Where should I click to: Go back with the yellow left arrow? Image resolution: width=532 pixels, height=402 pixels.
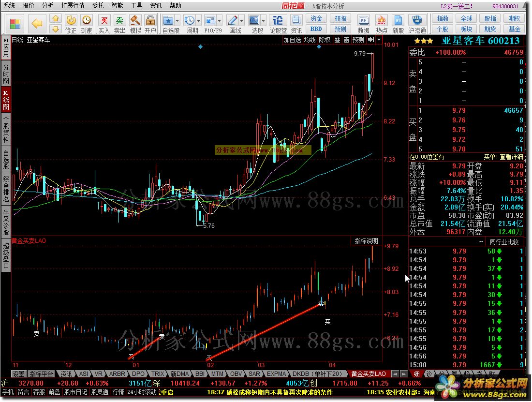tap(37, 23)
